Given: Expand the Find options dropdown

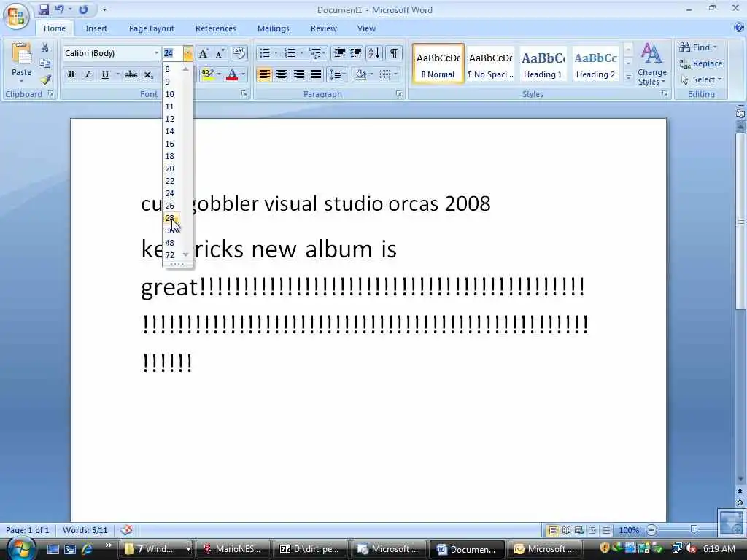Looking at the screenshot, I should click(x=715, y=47).
